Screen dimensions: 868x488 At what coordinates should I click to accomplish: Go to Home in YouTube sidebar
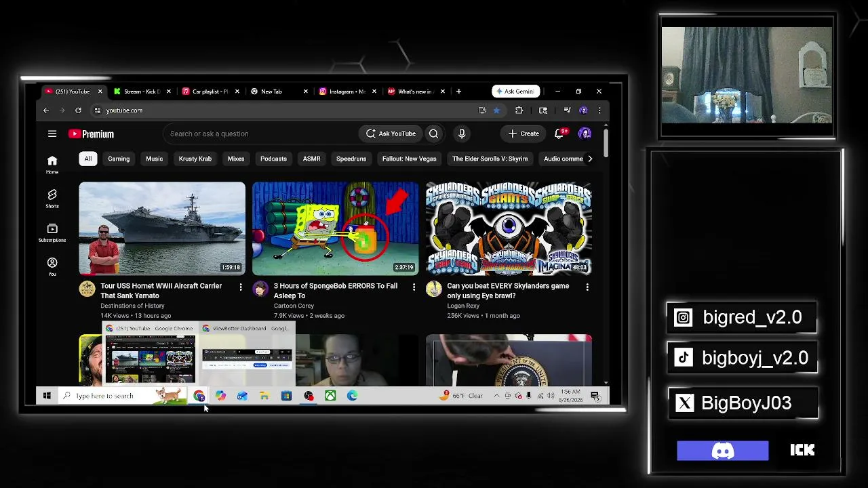click(x=52, y=164)
